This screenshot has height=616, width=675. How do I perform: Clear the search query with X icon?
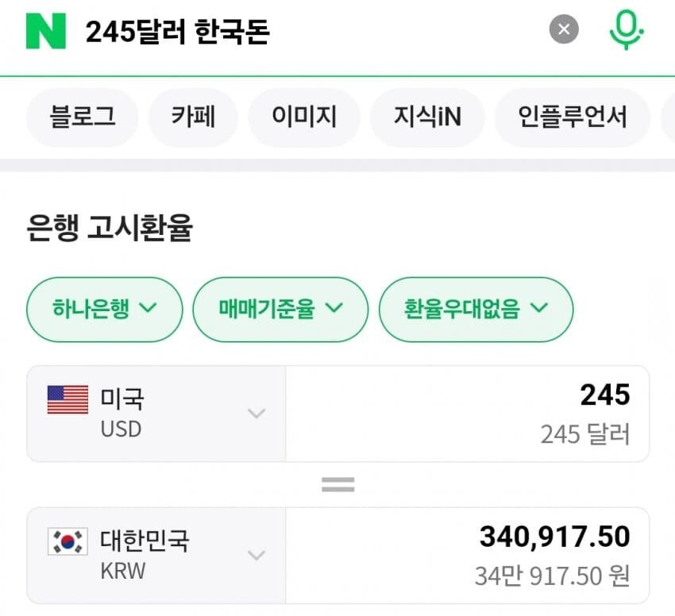564,31
